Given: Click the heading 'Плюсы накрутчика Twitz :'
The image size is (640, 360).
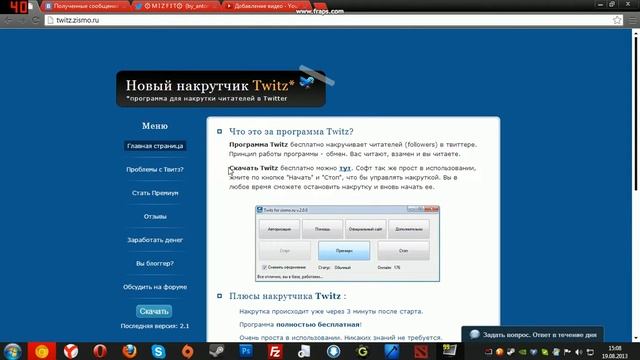Looking at the screenshot, I should click(288, 296).
